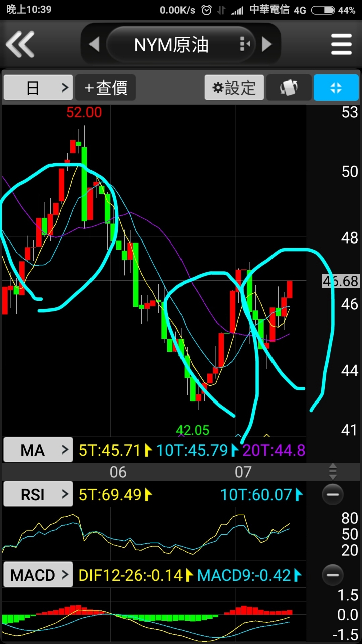Tap the 52.00 high price label
Screen dimensions: 362x644
(x=84, y=112)
